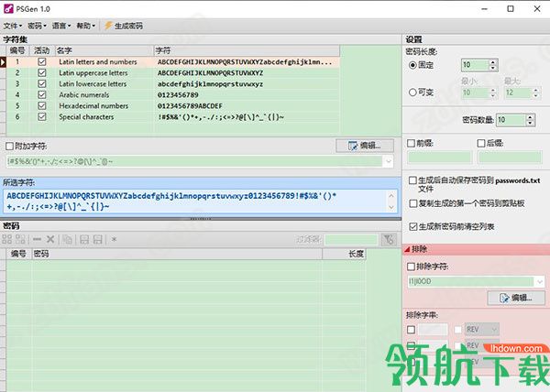This screenshot has height=392, width=550.
Task: Open the 帮助 help menu
Action: [x=85, y=26]
